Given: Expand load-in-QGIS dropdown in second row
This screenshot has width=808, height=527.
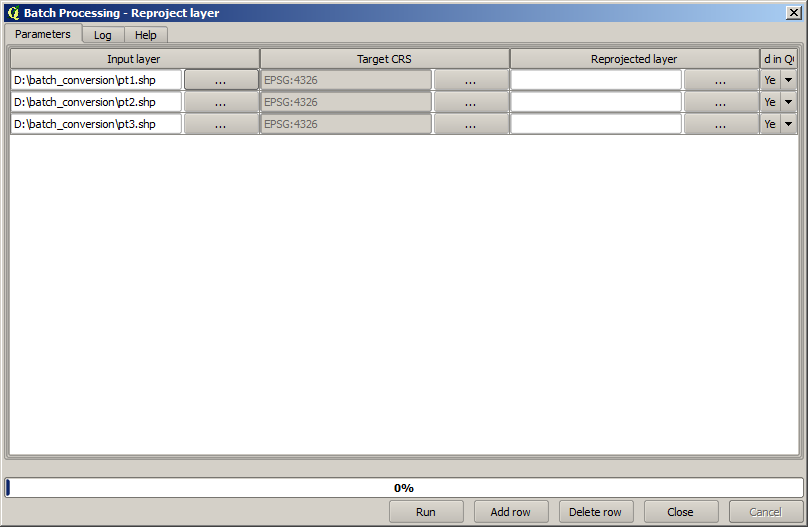Looking at the screenshot, I should [788, 102].
